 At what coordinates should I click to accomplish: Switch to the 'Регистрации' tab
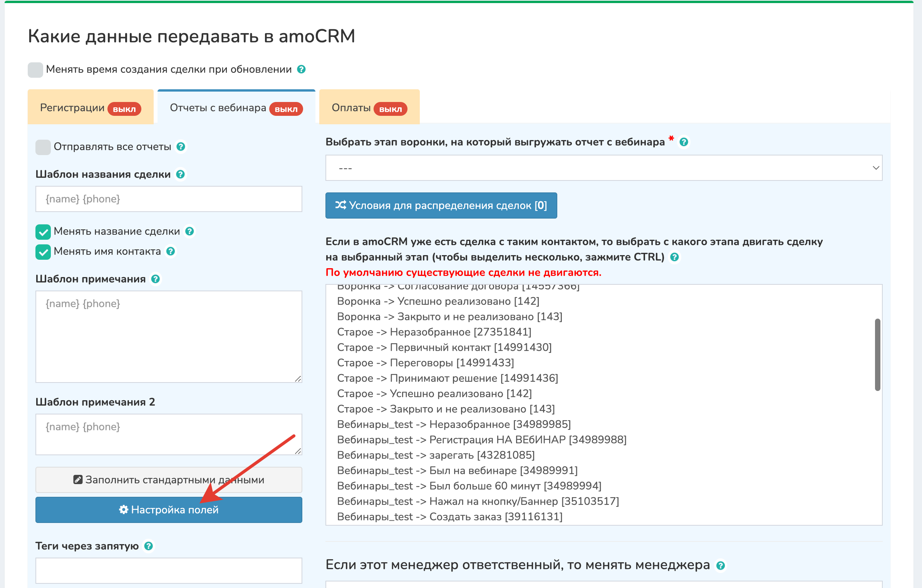(x=91, y=108)
